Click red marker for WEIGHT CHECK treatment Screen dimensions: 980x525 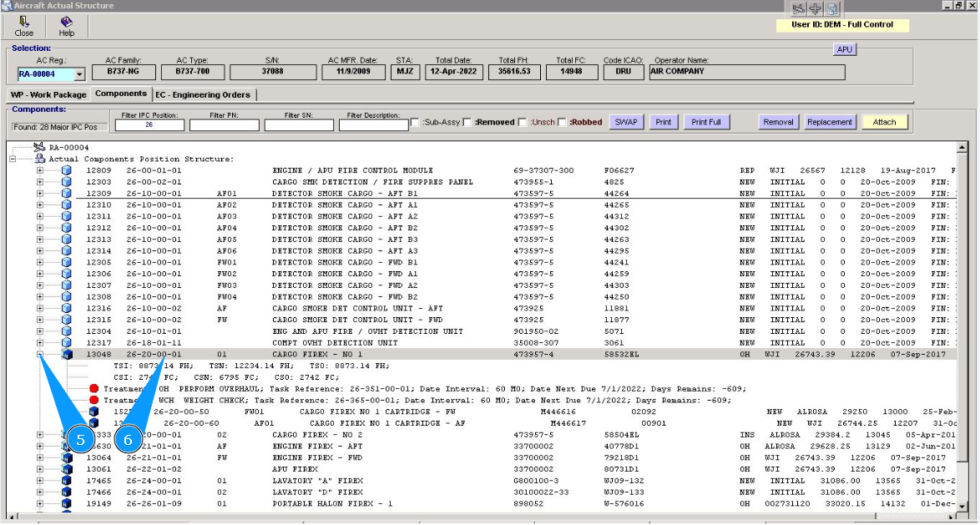(94, 401)
